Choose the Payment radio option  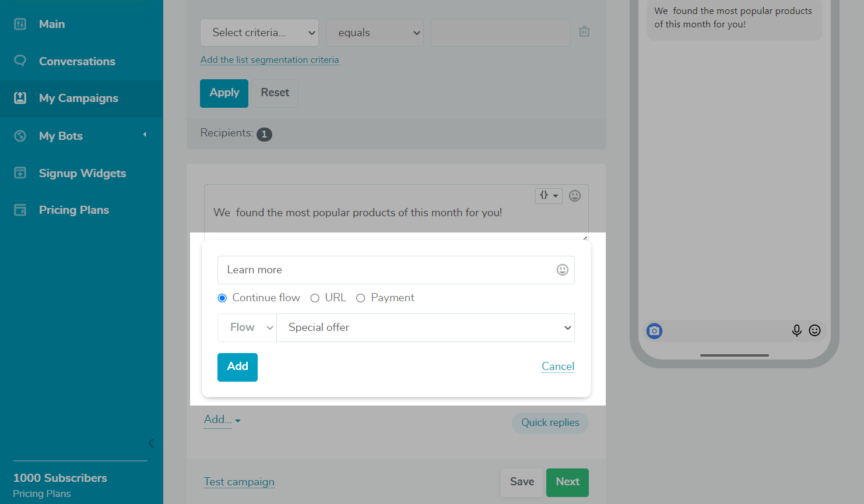pyautogui.click(x=361, y=298)
